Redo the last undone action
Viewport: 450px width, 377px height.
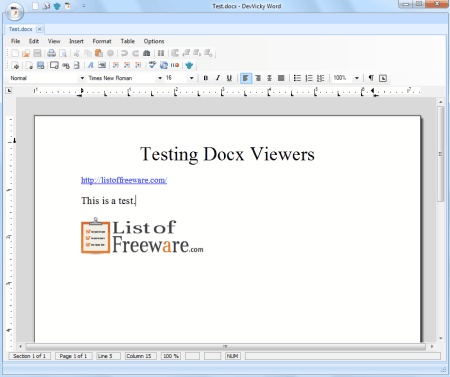tap(135, 53)
